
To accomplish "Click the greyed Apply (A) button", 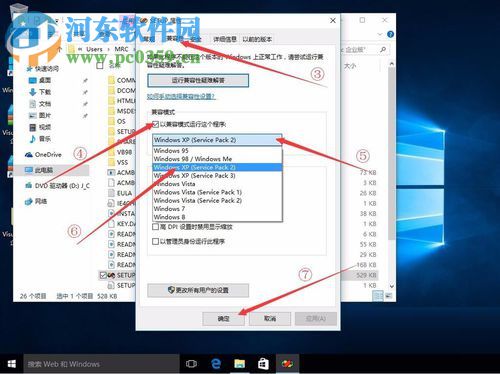I will (316, 319).
